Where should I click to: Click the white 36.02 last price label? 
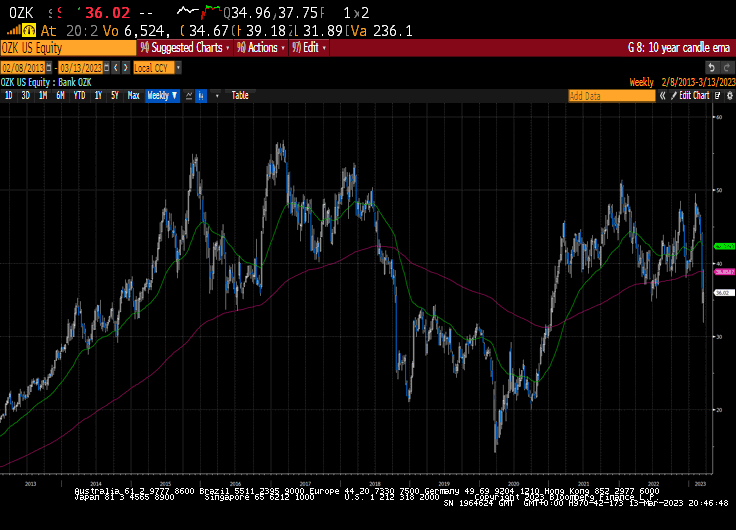click(723, 293)
